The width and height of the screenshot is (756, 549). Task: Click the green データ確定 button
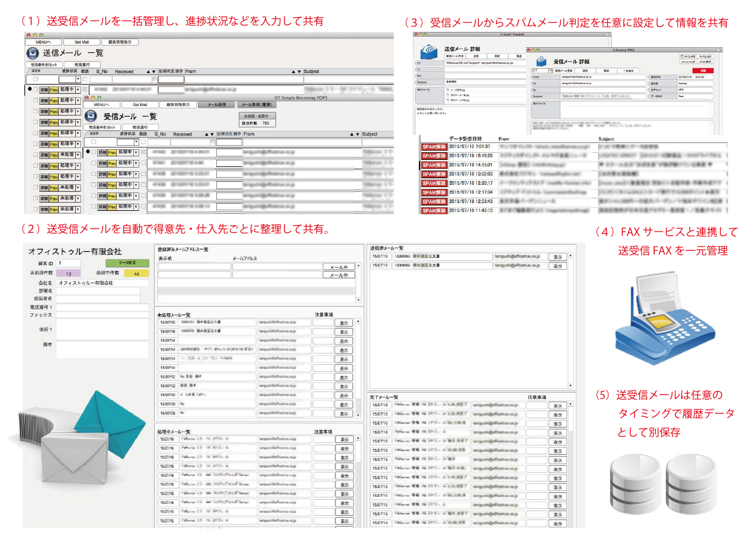pyautogui.click(x=127, y=263)
